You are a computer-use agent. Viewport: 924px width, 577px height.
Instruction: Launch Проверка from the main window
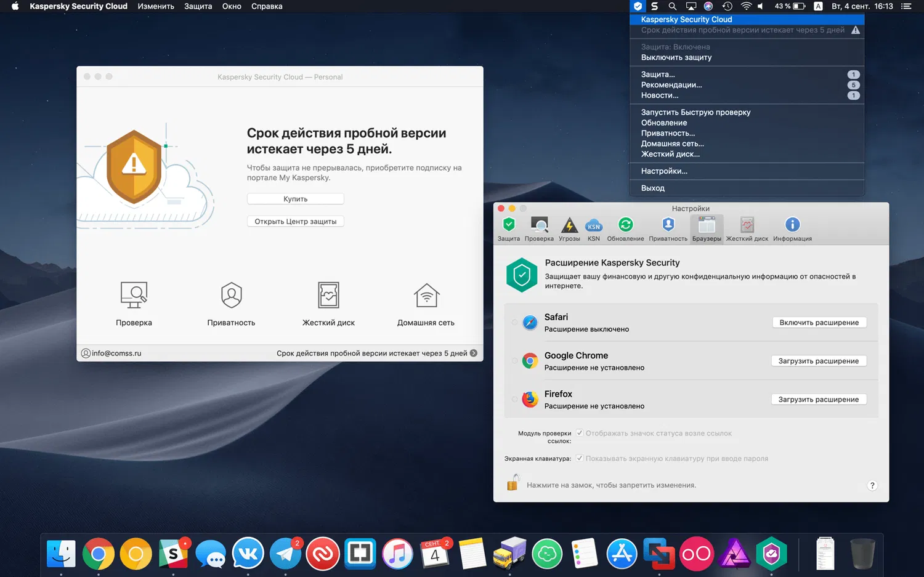(x=134, y=302)
